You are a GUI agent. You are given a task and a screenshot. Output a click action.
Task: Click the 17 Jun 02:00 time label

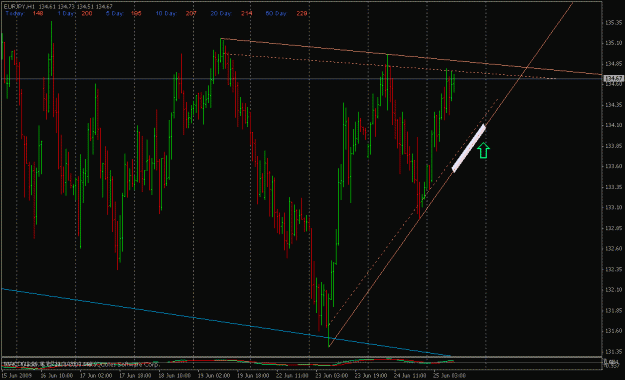pos(96,376)
